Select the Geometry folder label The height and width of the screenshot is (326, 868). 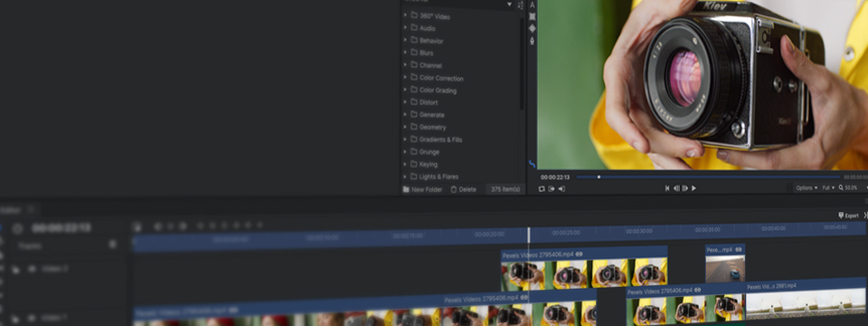click(x=432, y=128)
